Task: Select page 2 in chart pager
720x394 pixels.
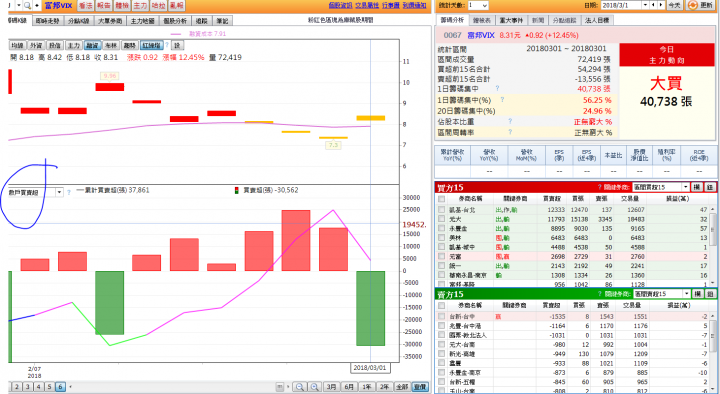Action: click(17, 387)
